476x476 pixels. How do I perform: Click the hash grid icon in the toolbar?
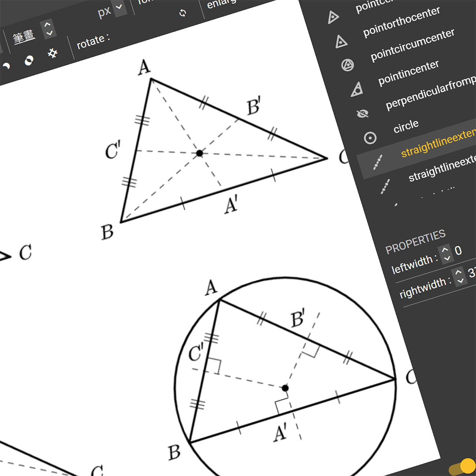52,53
